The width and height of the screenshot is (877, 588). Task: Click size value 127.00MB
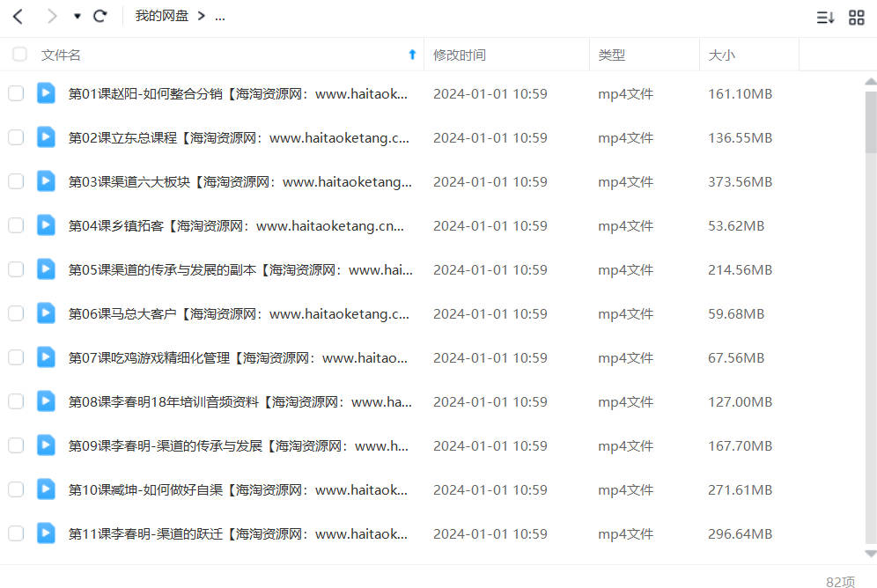(740, 402)
